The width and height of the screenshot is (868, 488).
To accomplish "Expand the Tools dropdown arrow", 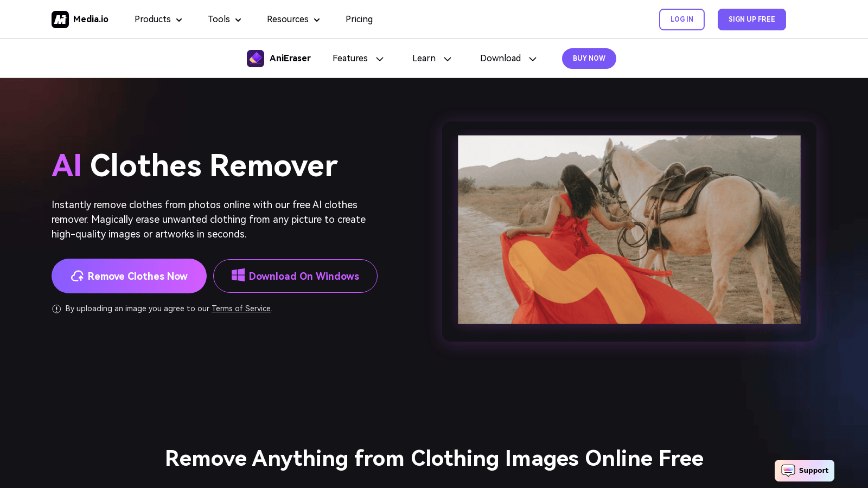I will pos(238,20).
